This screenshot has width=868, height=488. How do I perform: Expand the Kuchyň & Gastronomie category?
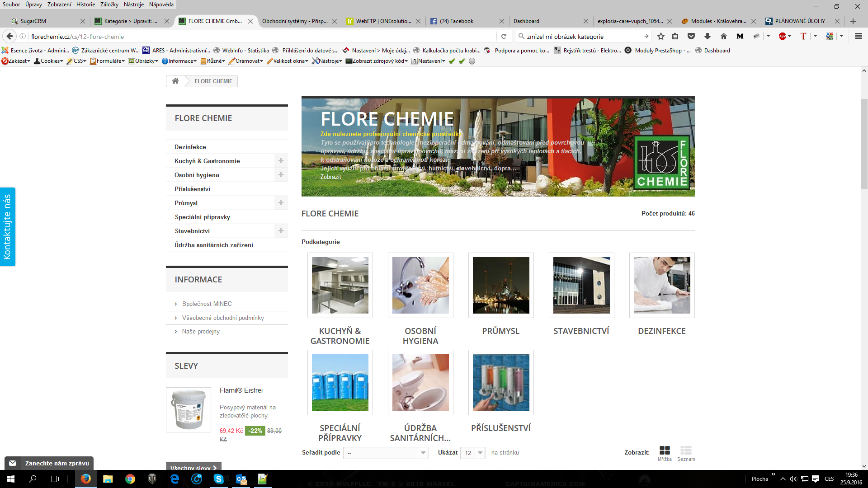point(281,161)
